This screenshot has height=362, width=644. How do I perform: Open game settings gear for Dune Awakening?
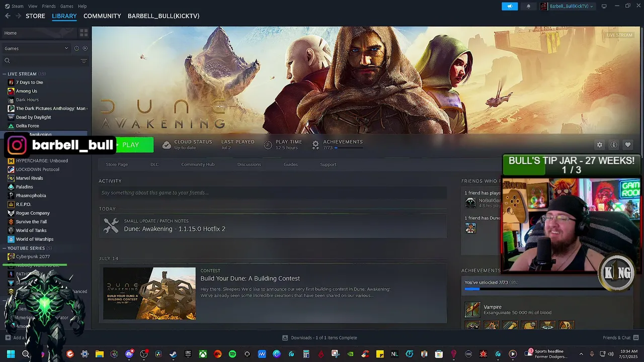pos(600,145)
